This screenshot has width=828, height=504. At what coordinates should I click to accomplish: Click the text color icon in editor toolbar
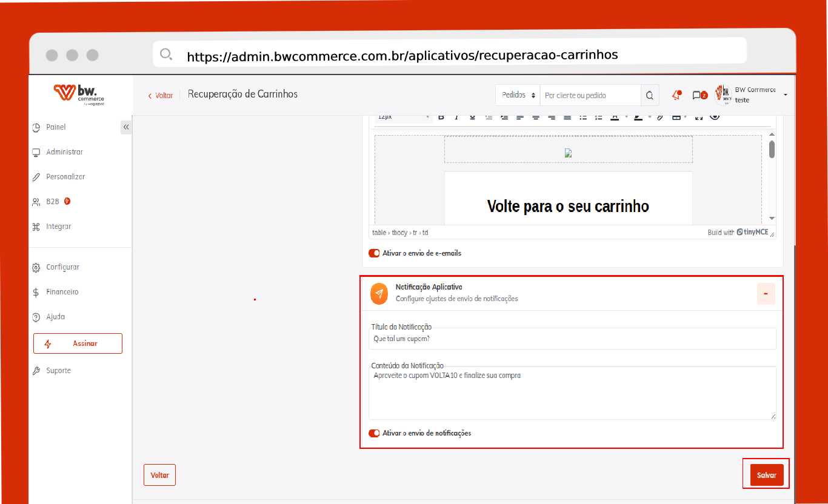click(x=615, y=117)
